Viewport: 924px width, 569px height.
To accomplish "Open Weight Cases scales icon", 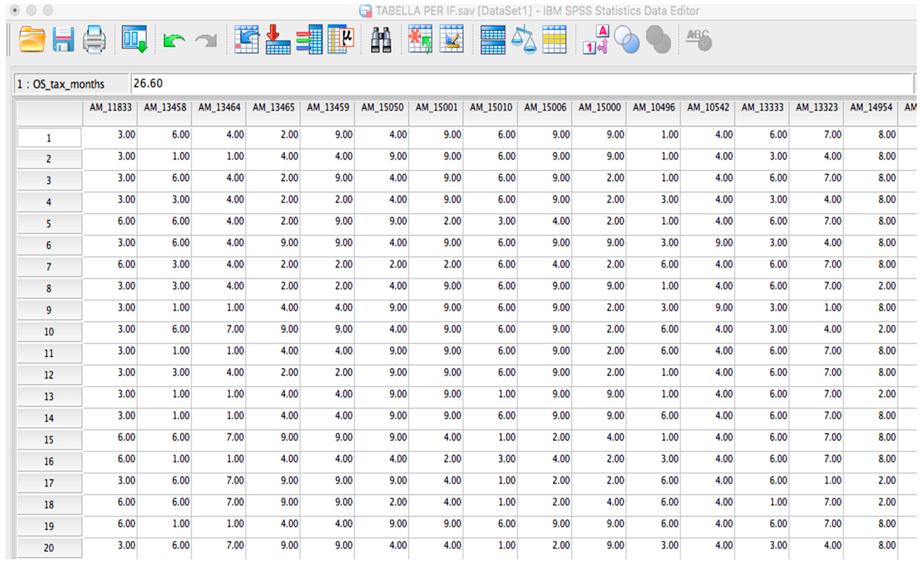I will pos(524,39).
